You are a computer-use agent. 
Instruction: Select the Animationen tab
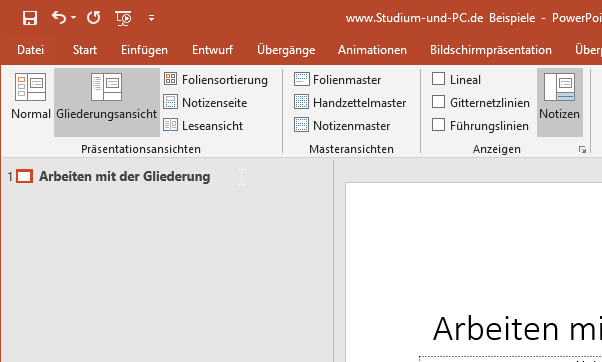click(372, 50)
